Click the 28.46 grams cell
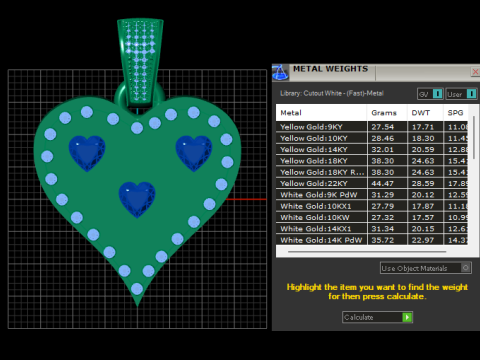Screen dimensions: 480x360 [387, 138]
